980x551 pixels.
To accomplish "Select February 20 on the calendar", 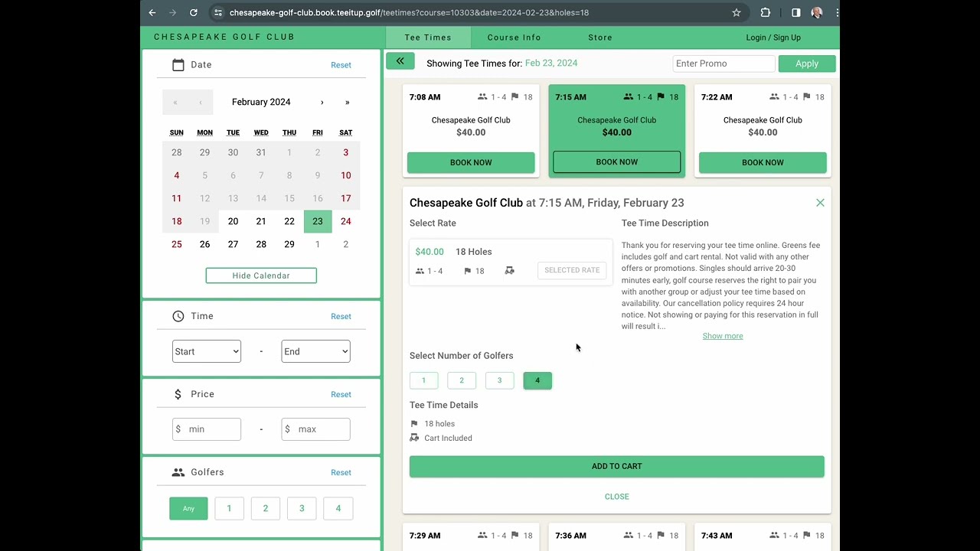I will click(x=233, y=221).
